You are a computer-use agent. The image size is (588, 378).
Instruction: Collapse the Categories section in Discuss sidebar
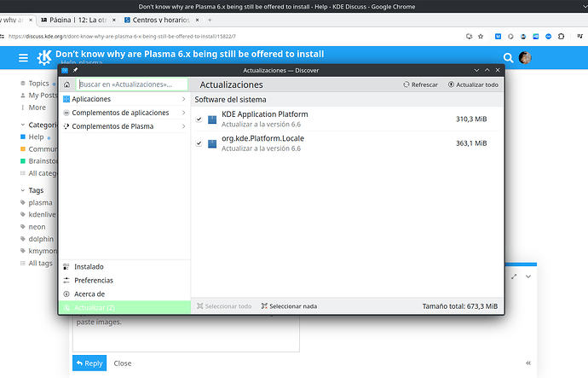tap(39, 125)
